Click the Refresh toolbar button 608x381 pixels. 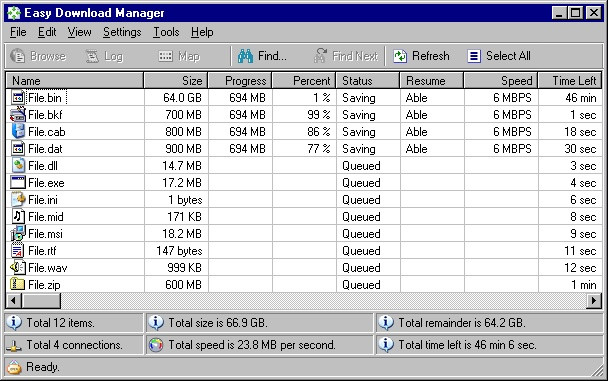pos(421,56)
